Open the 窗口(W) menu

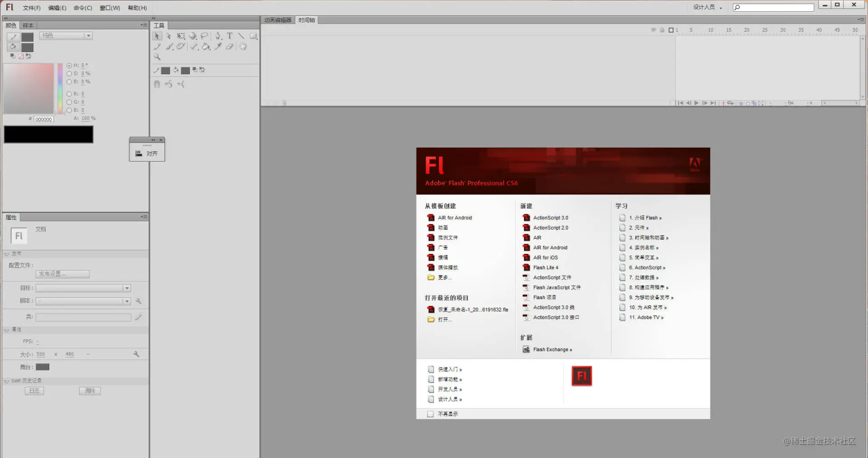[x=110, y=8]
